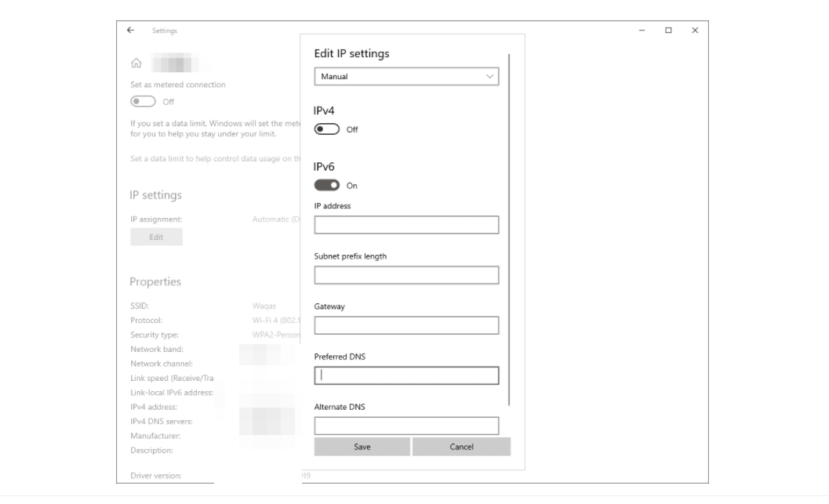829x504 pixels.
Task: Minimize the Settings window
Action: tap(642, 30)
